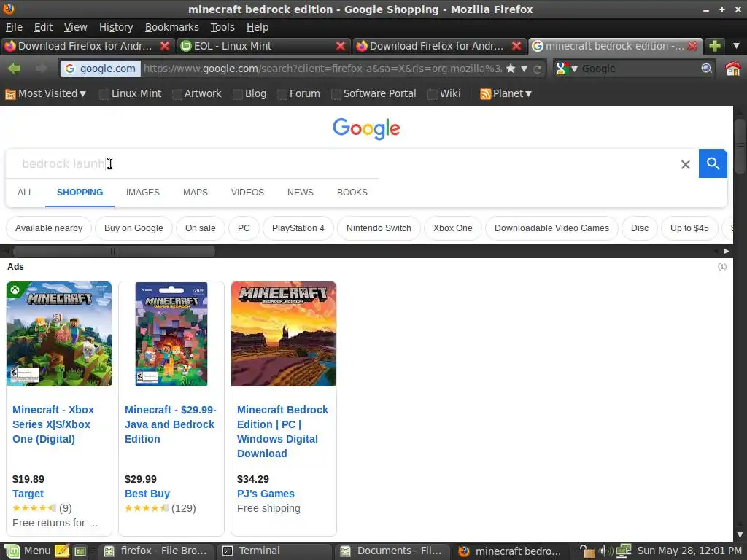Screen dimensions: 747x560
Task: Toggle the PlayStation 4 filter chip
Action: pyautogui.click(x=298, y=228)
